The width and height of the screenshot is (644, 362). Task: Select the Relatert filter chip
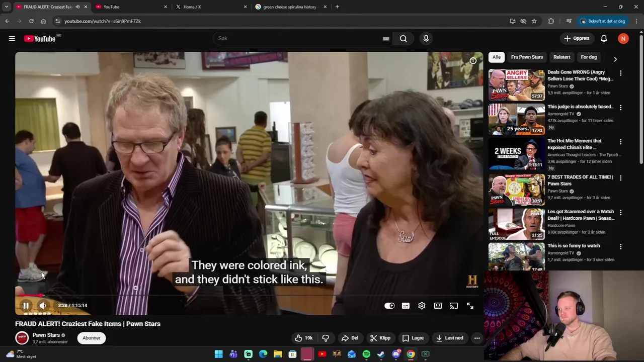(x=562, y=57)
